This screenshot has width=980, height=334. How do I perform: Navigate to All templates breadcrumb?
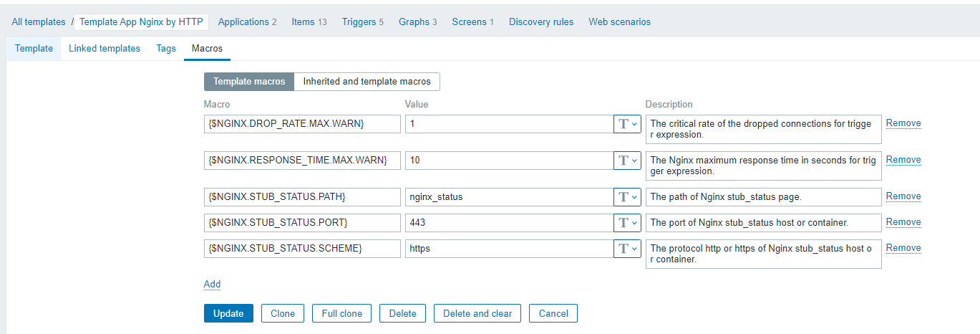(39, 22)
